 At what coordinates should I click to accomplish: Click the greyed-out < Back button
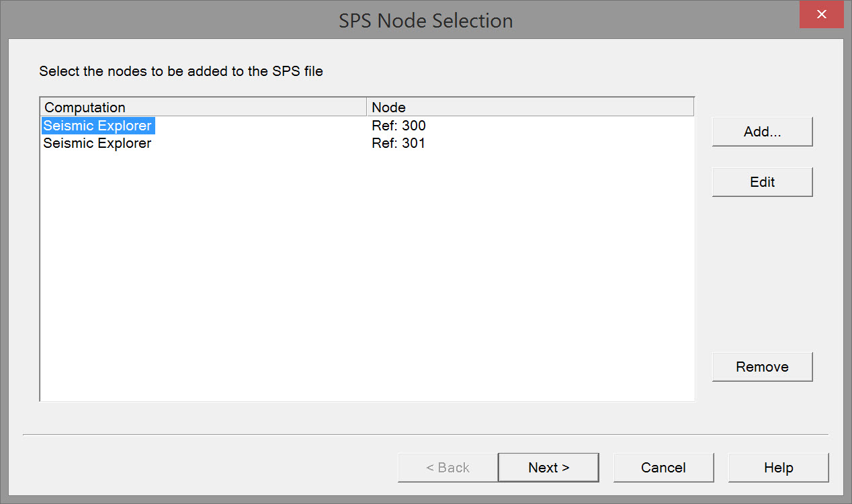[448, 468]
